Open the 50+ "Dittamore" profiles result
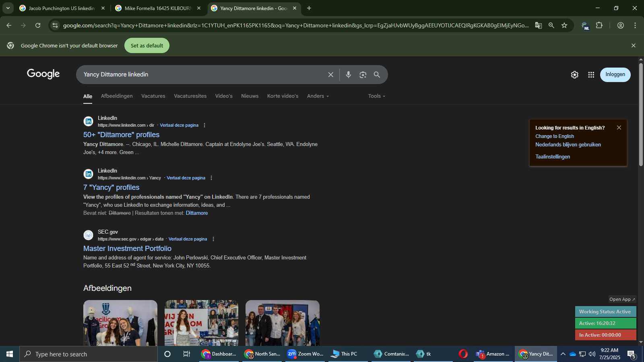644x362 pixels. [x=121, y=135]
